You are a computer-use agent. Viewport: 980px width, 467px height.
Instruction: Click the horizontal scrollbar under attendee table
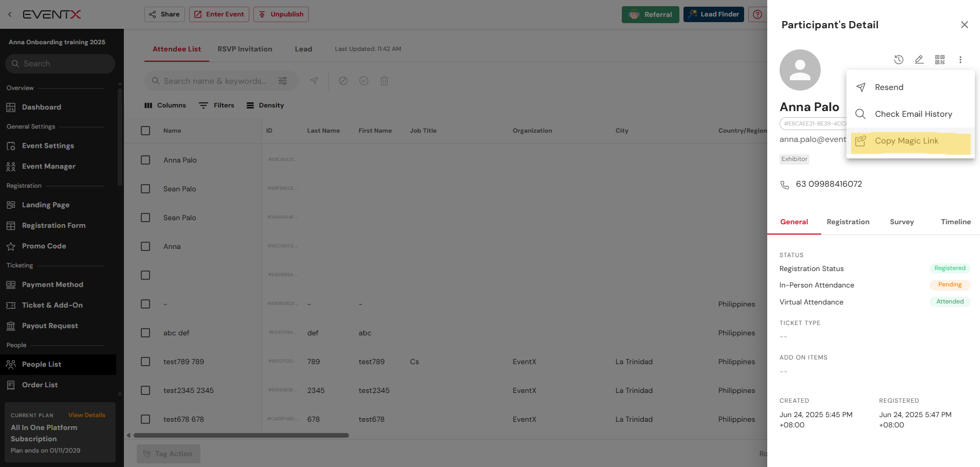tap(241, 435)
